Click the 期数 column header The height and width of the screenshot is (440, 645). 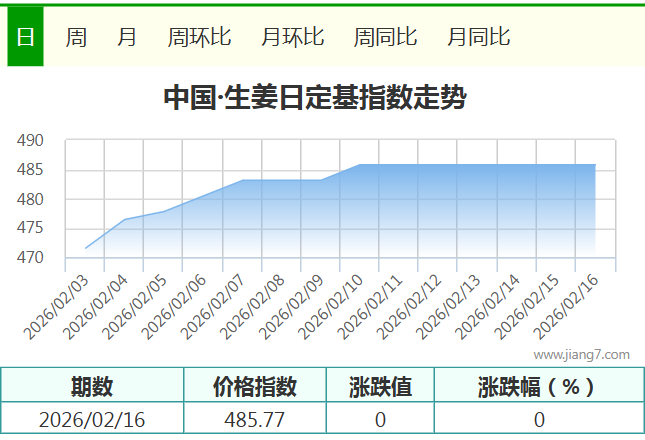point(92,386)
